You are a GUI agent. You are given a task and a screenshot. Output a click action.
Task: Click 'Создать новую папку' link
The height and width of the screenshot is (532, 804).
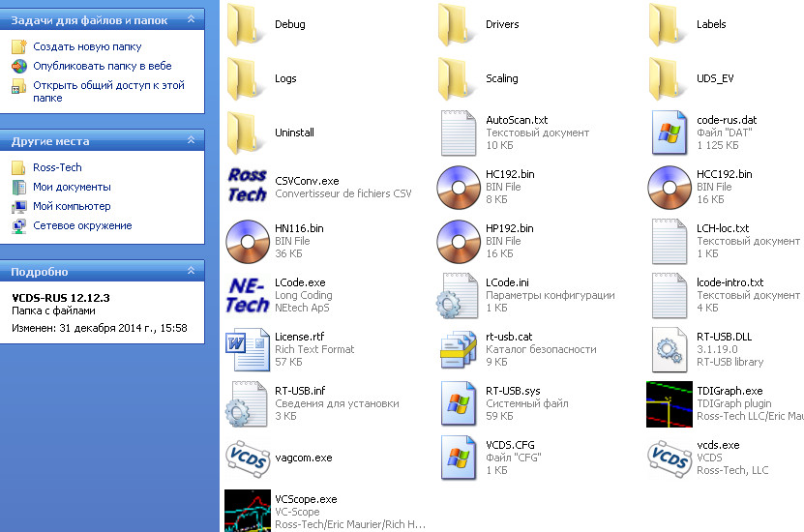tap(87, 46)
